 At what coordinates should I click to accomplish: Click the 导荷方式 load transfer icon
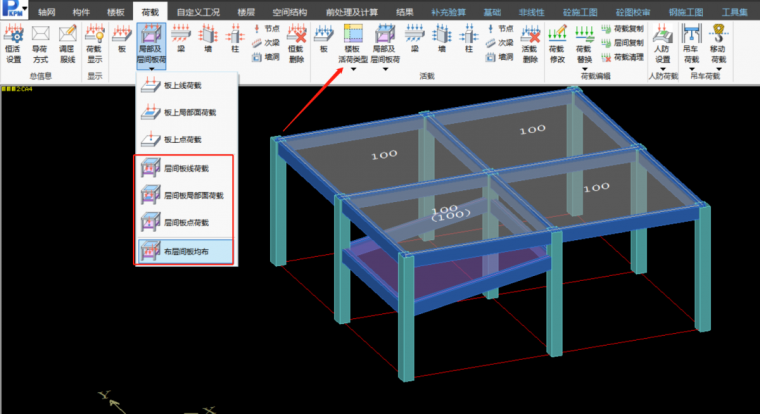tap(40, 45)
